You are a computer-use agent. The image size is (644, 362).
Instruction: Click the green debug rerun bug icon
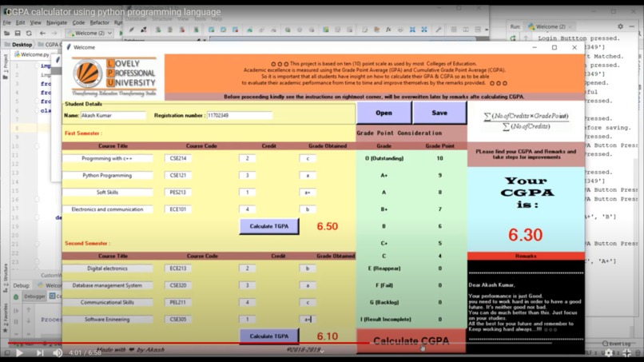pos(16,296)
